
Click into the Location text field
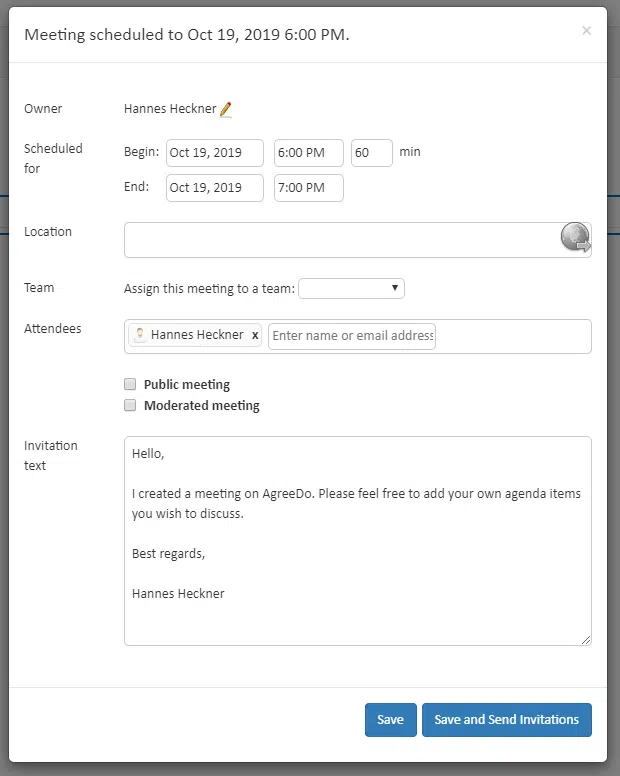coord(341,240)
